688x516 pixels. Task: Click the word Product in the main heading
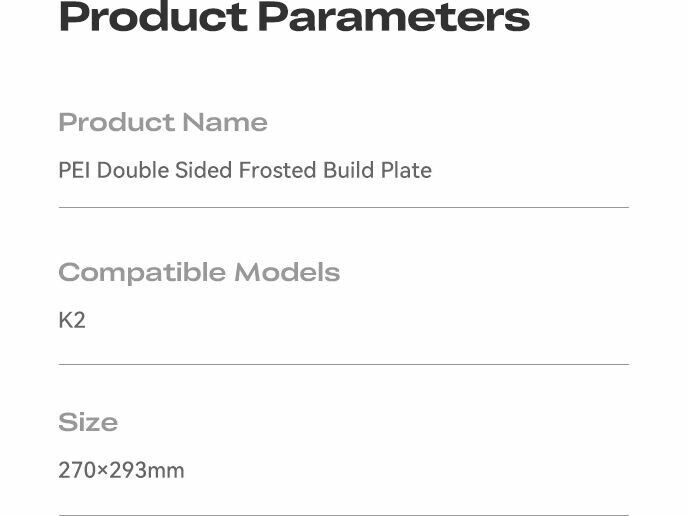(x=152, y=17)
